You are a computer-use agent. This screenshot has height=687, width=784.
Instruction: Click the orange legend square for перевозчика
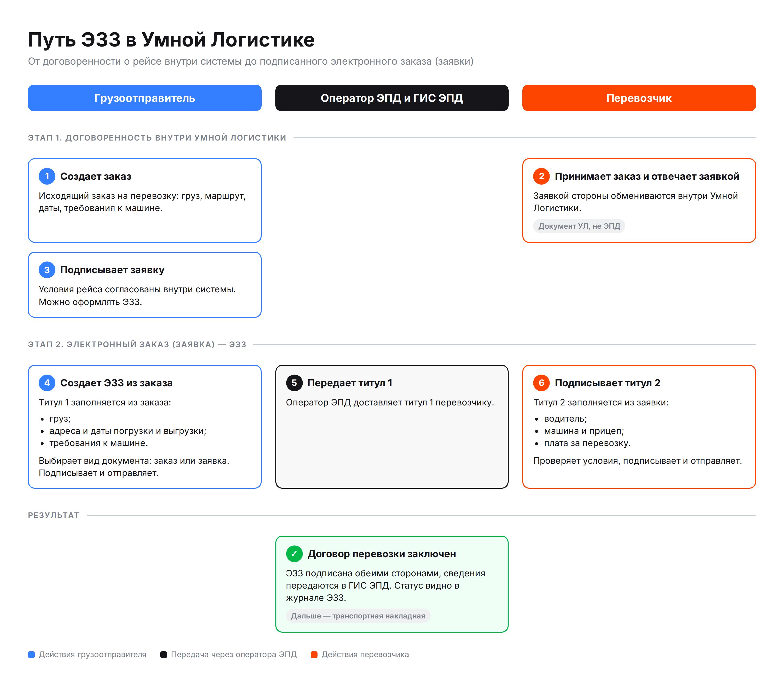[x=314, y=654]
